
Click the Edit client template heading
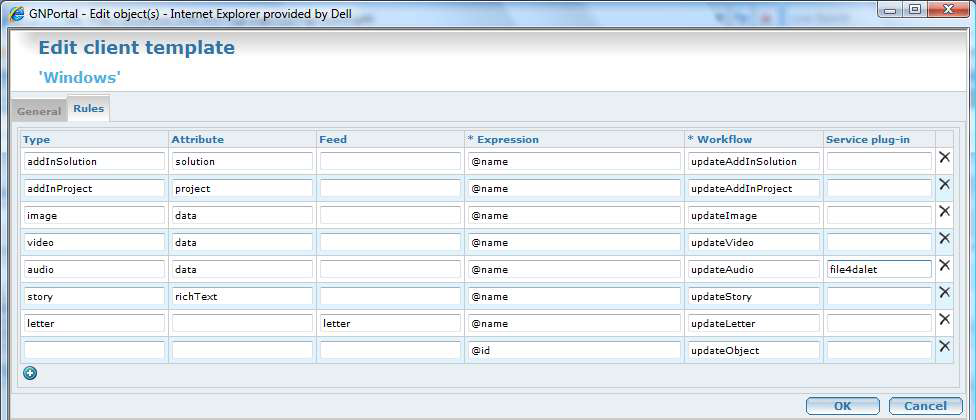137,47
